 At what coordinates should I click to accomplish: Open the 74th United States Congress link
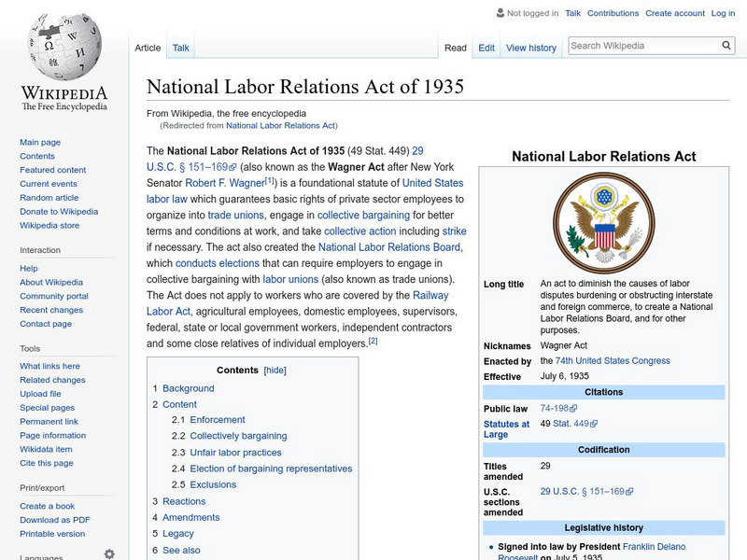click(613, 361)
